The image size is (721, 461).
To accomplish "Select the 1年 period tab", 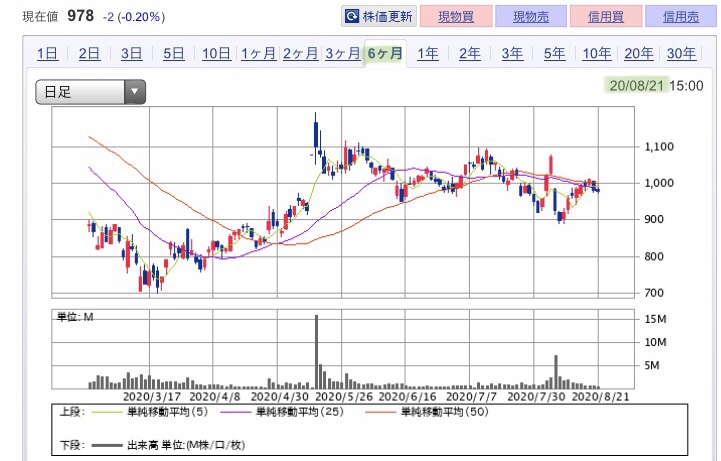I will coord(427,54).
